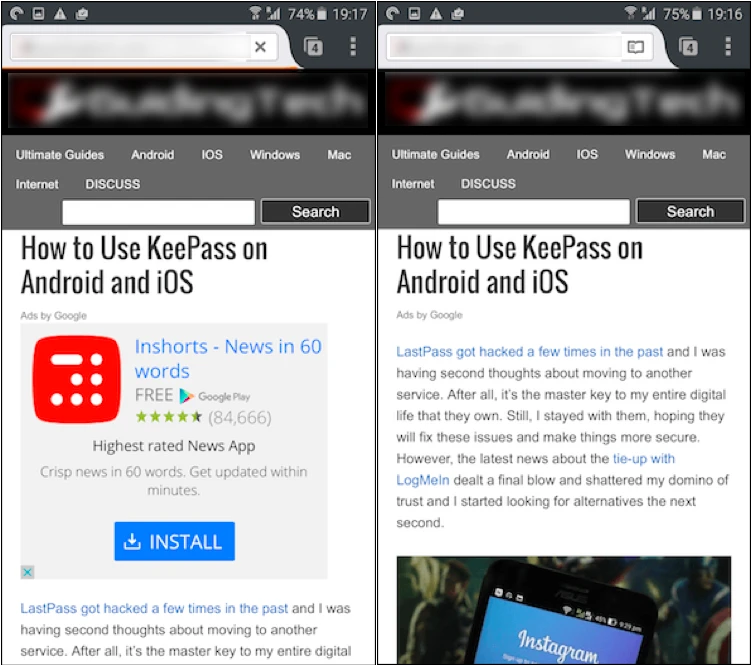Go to DISCUSS in right screenshot

488,183
